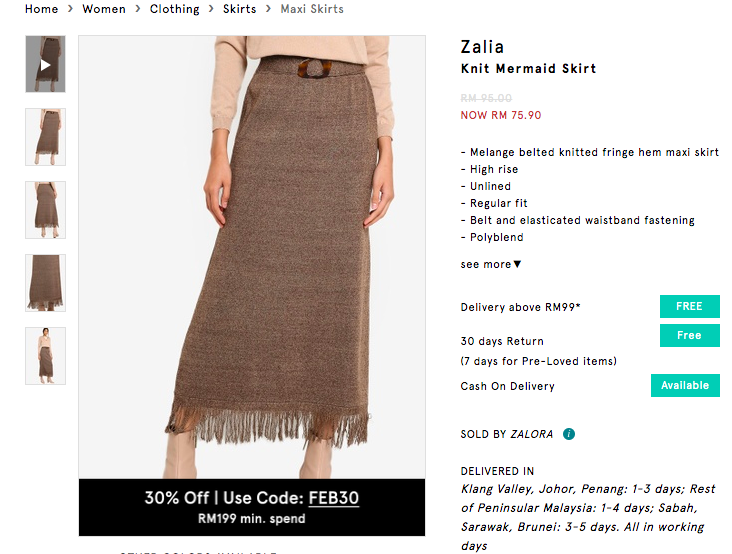Select Maxi Skirts breadcrumb

pyautogui.click(x=312, y=9)
